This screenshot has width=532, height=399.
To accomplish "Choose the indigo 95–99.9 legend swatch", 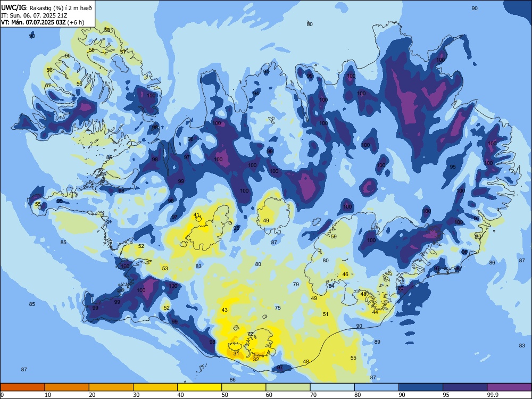I will [465, 387].
